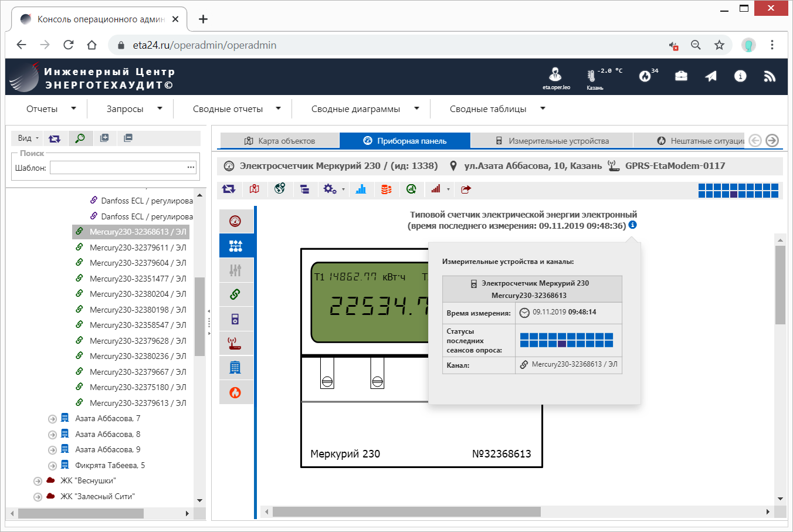
Task: Open the red router modem sidebar icon
Action: click(235, 343)
